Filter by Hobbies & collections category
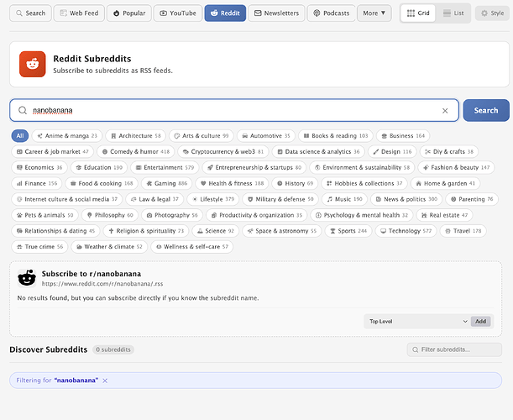Viewport: 513px width, 420px height. (x=364, y=183)
